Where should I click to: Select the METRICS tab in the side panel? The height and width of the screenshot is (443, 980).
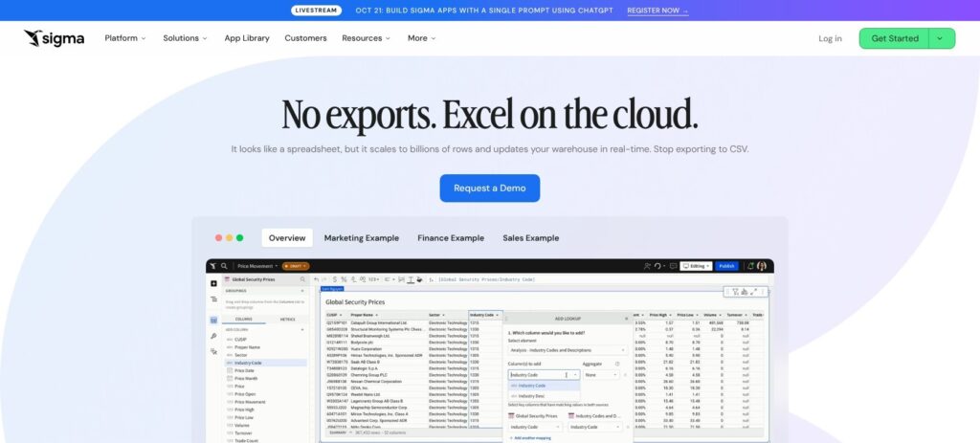287,320
